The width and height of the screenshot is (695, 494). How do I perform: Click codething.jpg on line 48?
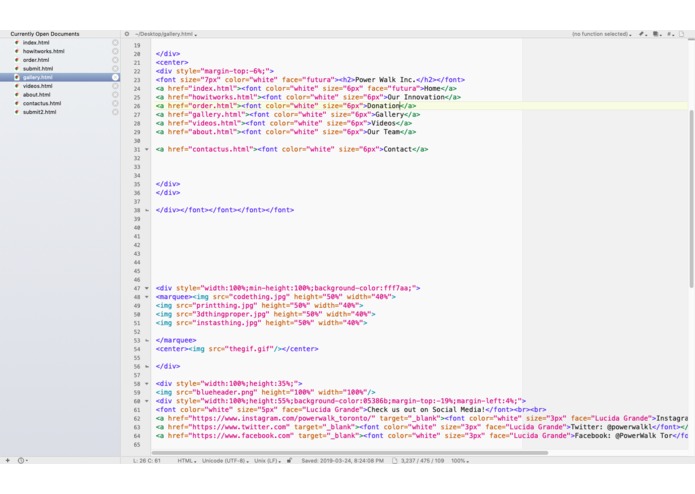[261, 297]
